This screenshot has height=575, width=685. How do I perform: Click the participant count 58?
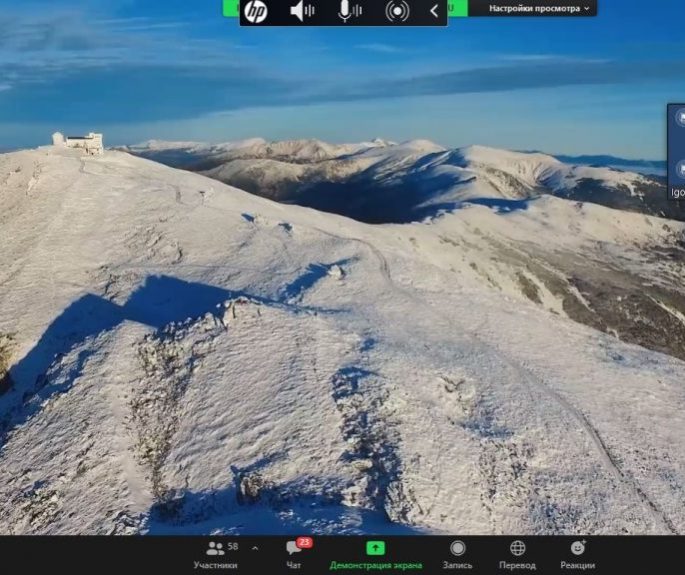tap(233, 547)
